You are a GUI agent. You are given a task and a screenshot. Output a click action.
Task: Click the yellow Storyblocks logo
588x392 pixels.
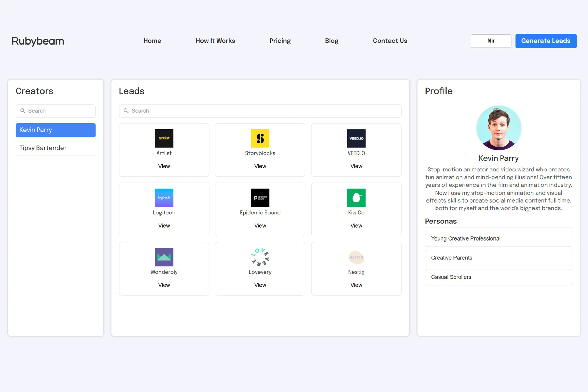coord(260,138)
